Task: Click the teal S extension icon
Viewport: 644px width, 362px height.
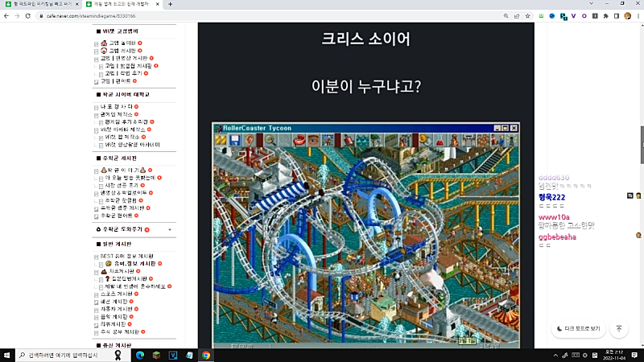Action: coord(563,16)
